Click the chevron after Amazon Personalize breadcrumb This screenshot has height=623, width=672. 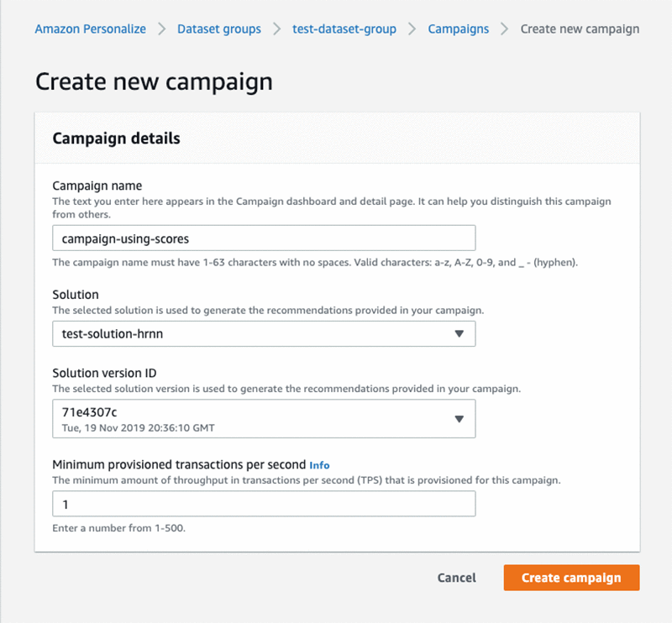[x=161, y=29]
